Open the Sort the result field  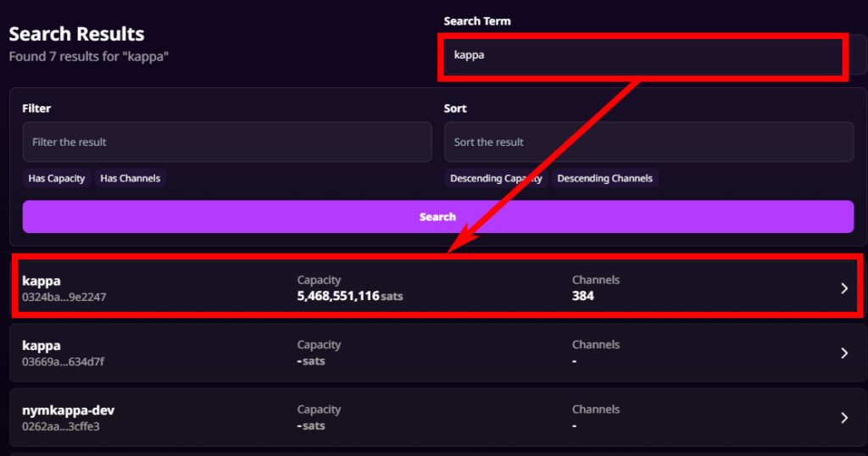click(648, 142)
